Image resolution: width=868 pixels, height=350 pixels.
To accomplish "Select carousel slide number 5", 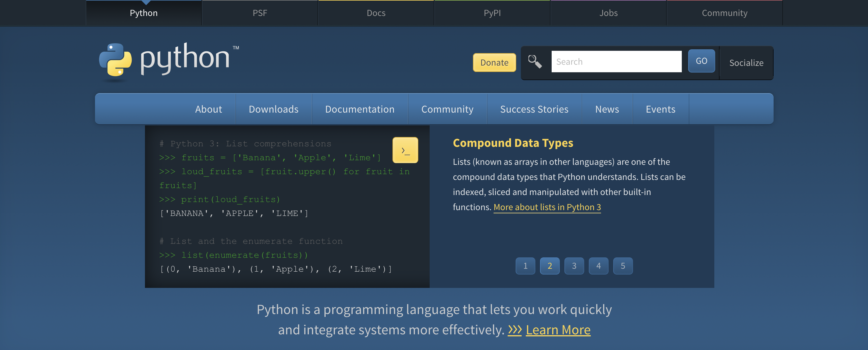I will tap(623, 266).
